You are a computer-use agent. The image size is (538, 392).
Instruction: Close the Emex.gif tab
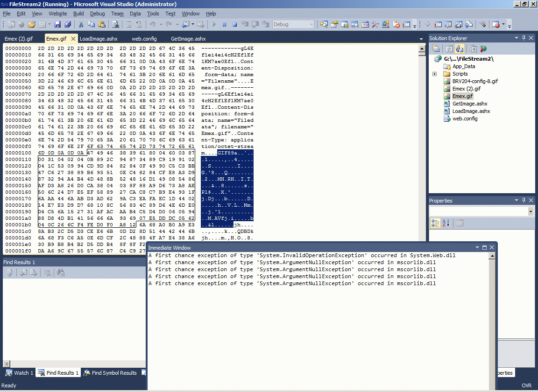[73, 39]
